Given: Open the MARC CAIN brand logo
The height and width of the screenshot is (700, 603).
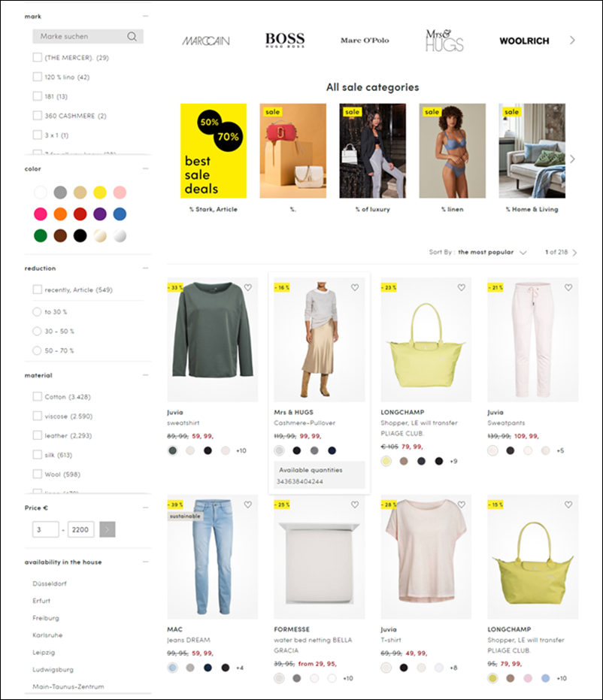Looking at the screenshot, I should pos(206,41).
